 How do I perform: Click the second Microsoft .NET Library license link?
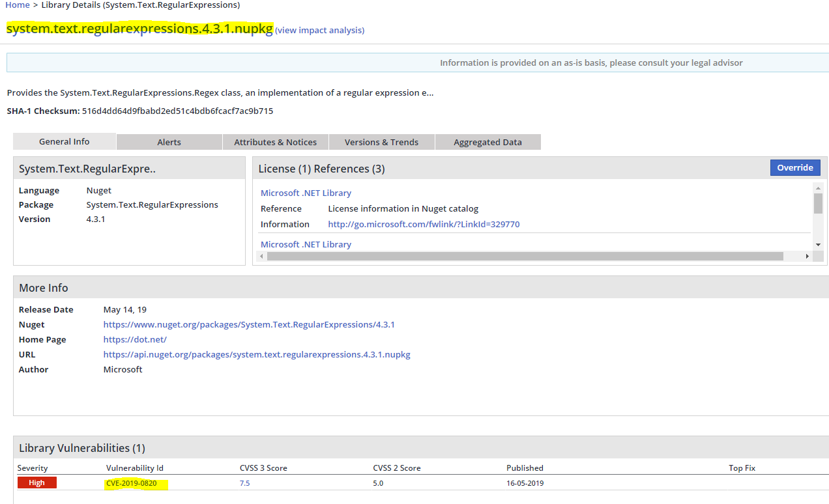tap(306, 244)
